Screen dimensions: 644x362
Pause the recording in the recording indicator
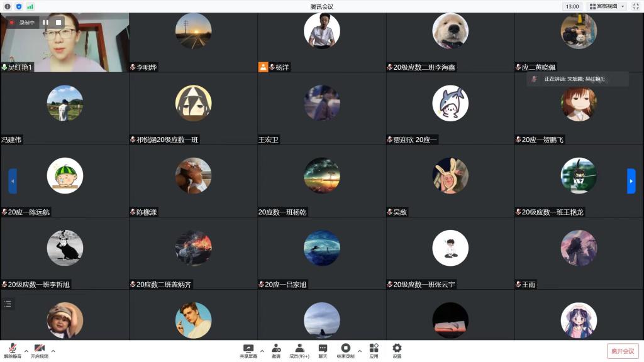(x=45, y=23)
